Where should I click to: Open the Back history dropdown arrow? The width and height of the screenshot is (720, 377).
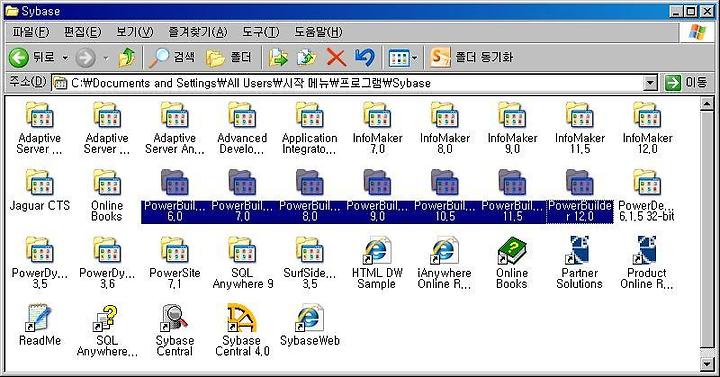coord(65,58)
